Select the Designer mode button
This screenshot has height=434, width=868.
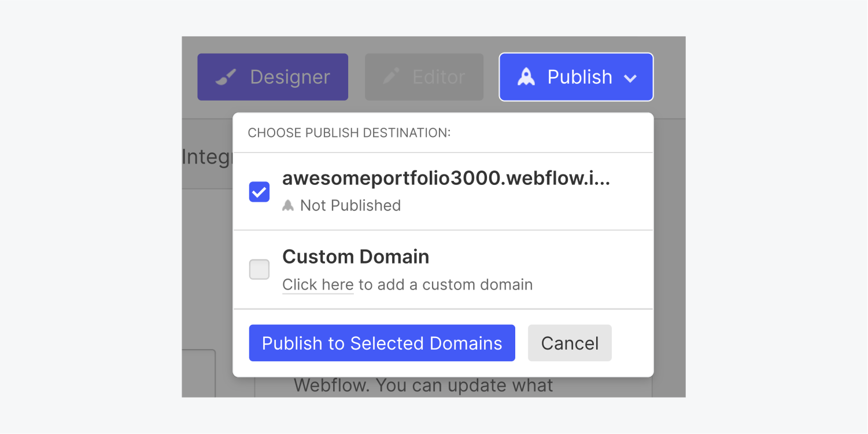272,76
